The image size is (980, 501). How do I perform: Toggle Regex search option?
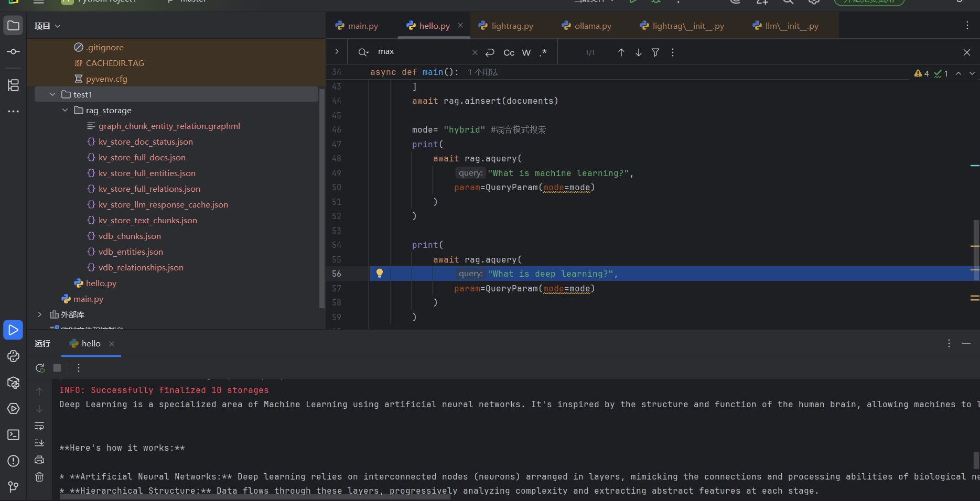[543, 52]
